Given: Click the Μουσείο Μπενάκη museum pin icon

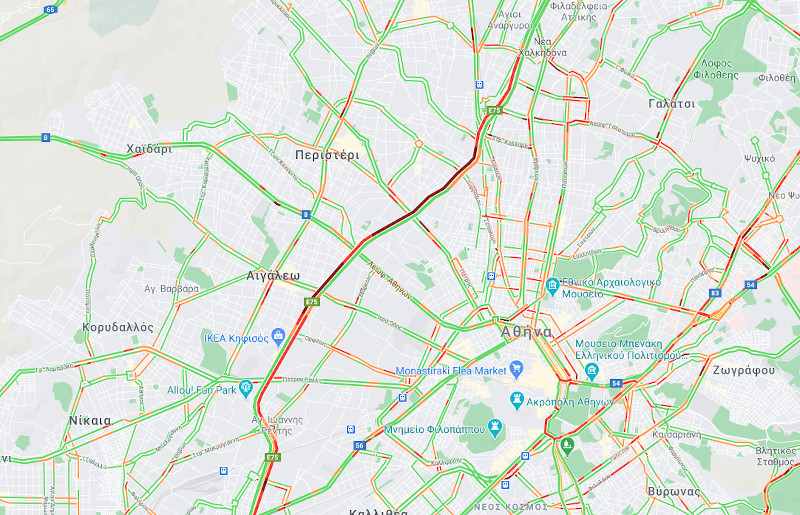Looking at the screenshot, I should tap(592, 371).
